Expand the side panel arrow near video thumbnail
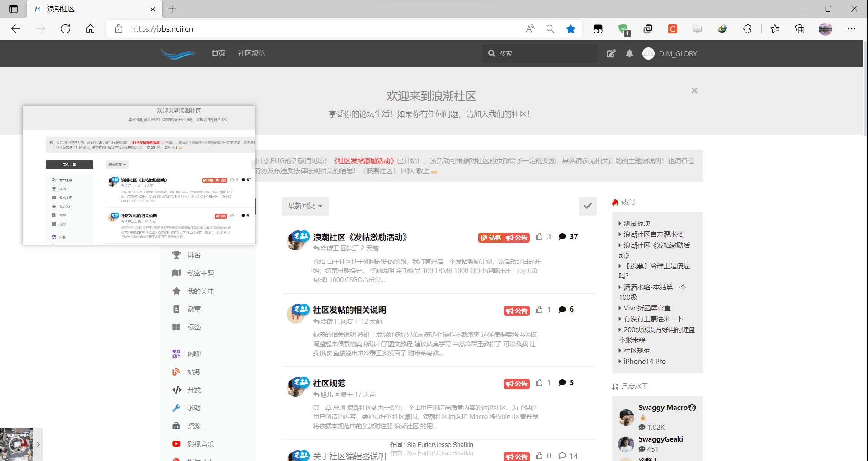The width and height of the screenshot is (868, 461). tap(38, 445)
